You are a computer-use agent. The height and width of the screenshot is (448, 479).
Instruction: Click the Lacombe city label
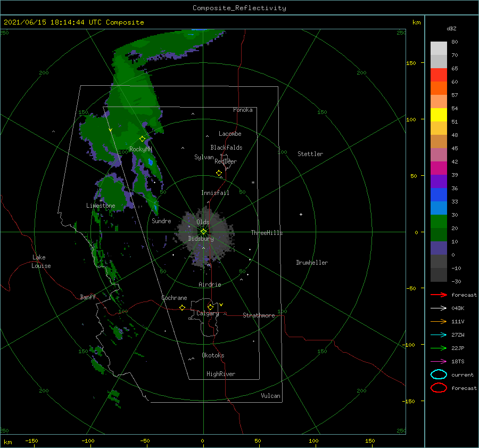[x=230, y=134]
